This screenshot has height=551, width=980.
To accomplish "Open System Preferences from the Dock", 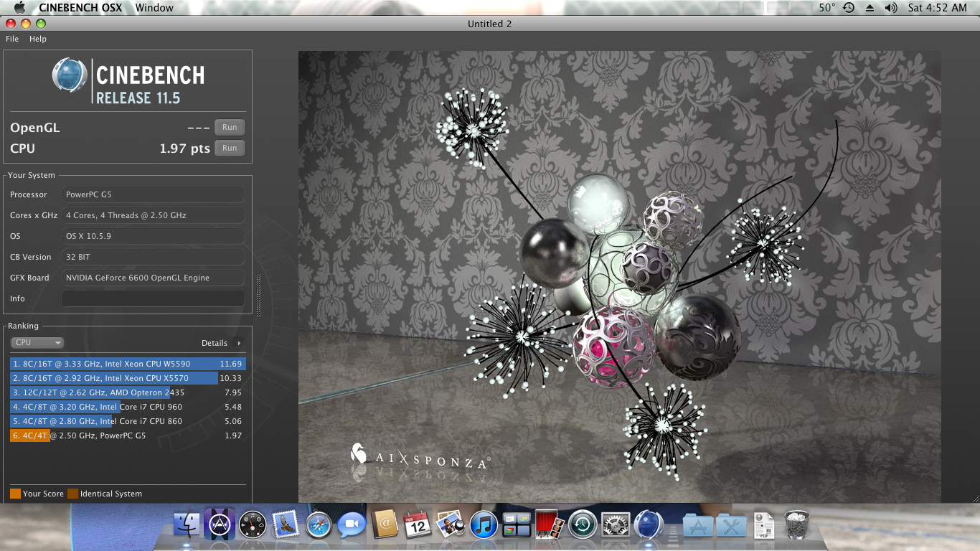I will [x=616, y=525].
